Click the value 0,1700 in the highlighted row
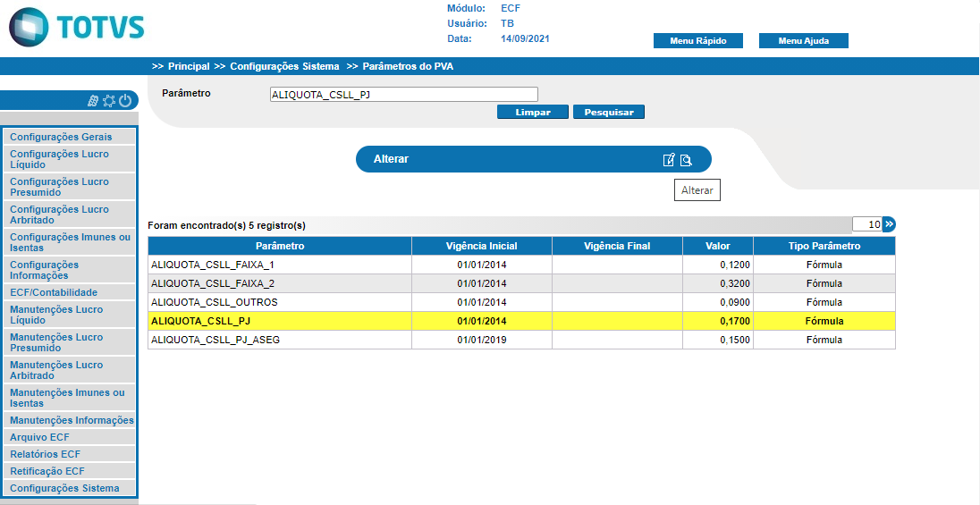The width and height of the screenshot is (980, 505). click(735, 321)
